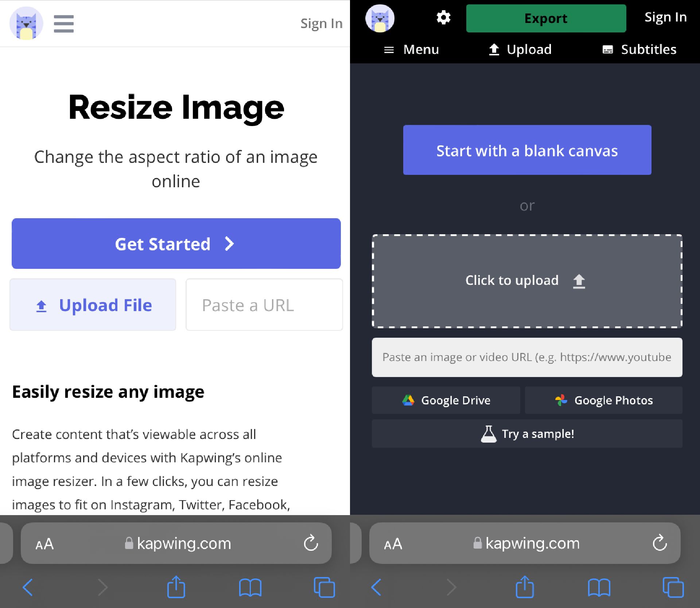Click the Kapwing cat logo icon (left)

tap(26, 24)
